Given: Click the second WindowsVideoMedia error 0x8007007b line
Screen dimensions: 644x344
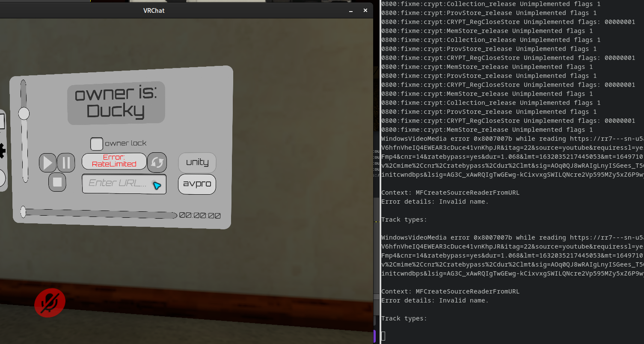Looking at the screenshot, I should coord(513,237).
